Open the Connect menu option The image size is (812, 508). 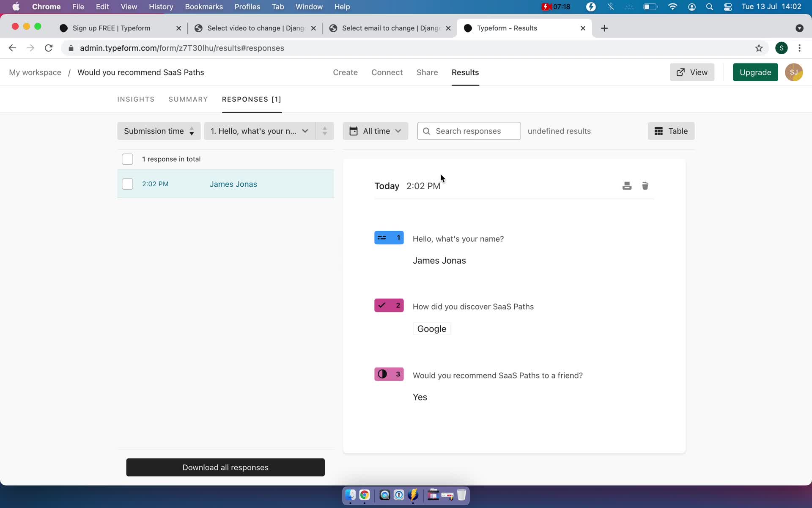pyautogui.click(x=387, y=72)
